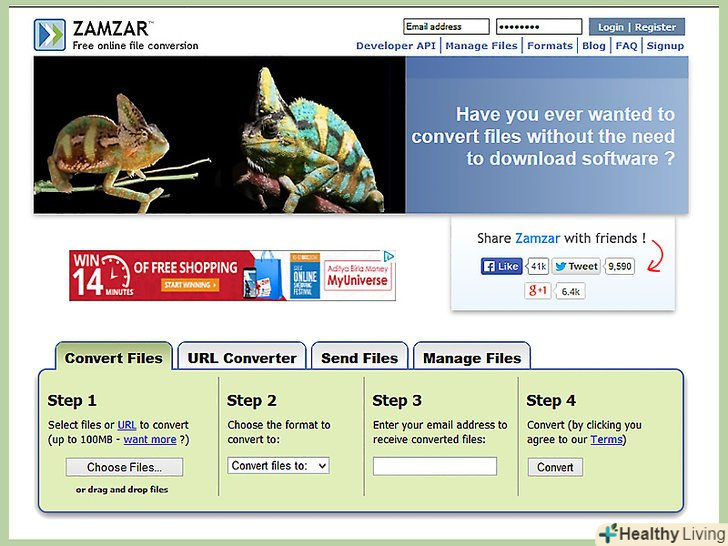Click the Choose Files button
This screenshot has width=728, height=546.
[x=124, y=467]
